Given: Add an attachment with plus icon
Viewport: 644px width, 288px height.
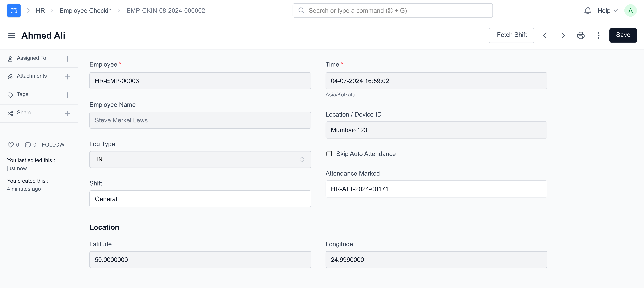Looking at the screenshot, I should coord(67,77).
